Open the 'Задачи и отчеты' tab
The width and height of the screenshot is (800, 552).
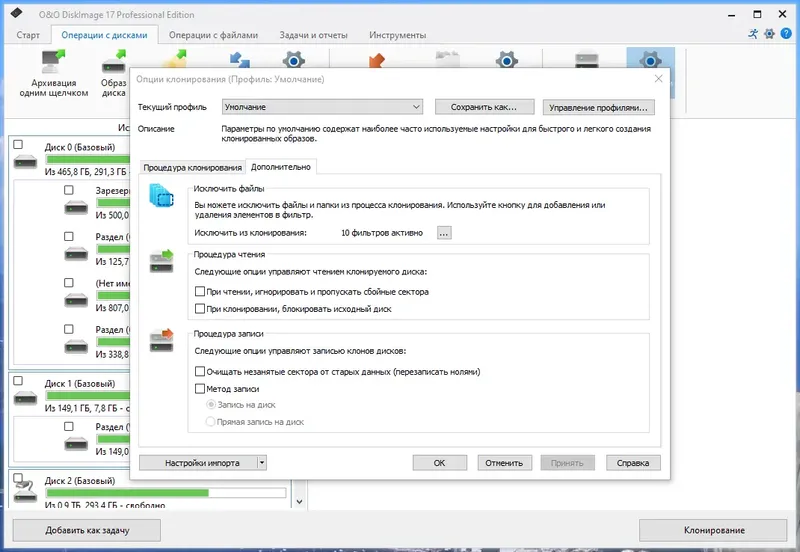[x=313, y=35]
